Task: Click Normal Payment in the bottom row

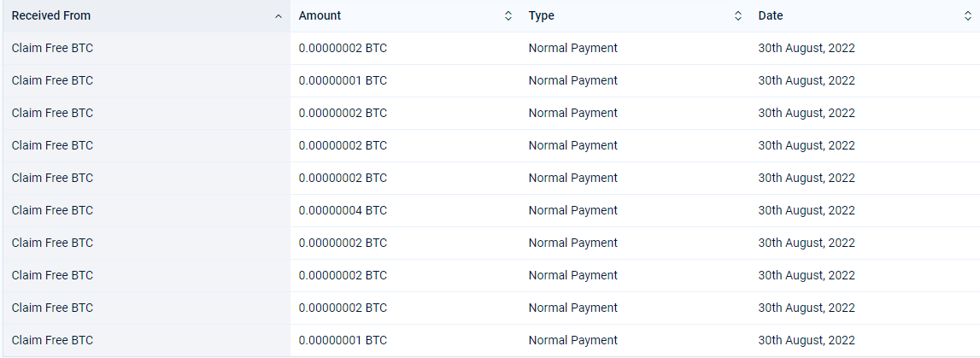Action: click(x=573, y=341)
